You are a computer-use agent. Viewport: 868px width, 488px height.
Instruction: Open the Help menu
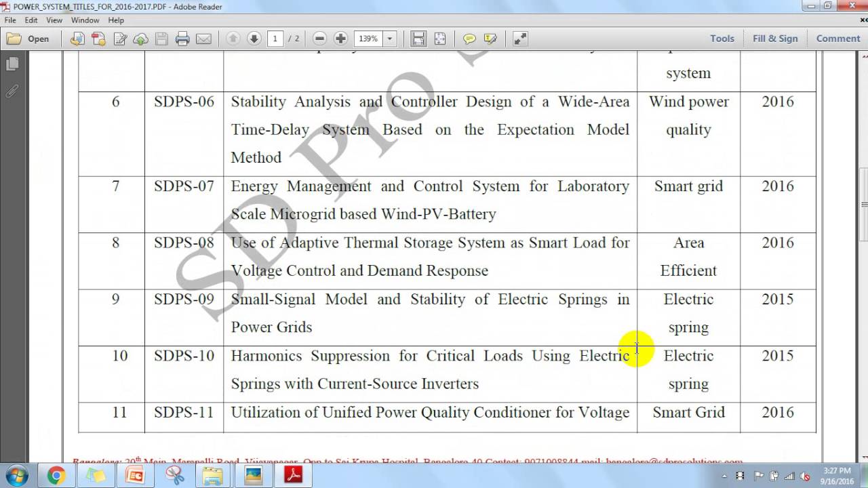coord(116,20)
